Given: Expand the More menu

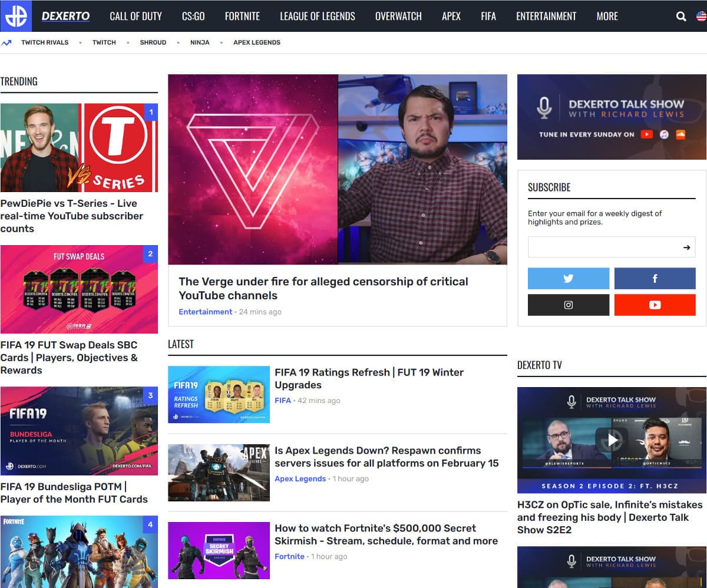Looking at the screenshot, I should pyautogui.click(x=607, y=16).
